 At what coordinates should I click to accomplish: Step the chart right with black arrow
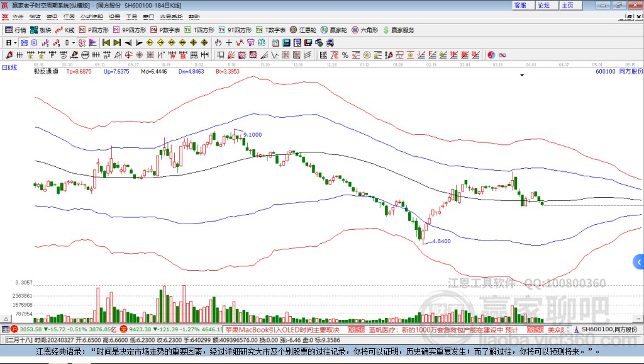(x=139, y=43)
